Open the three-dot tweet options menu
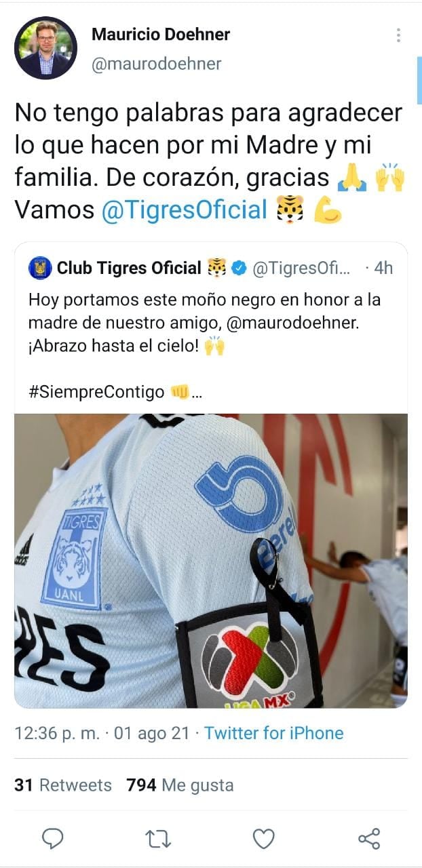422x868 pixels. coord(398,35)
